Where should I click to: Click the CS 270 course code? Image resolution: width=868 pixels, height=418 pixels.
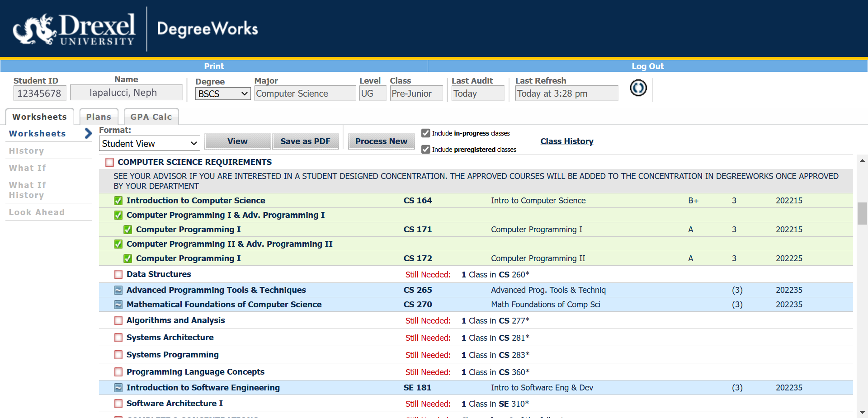coord(418,305)
